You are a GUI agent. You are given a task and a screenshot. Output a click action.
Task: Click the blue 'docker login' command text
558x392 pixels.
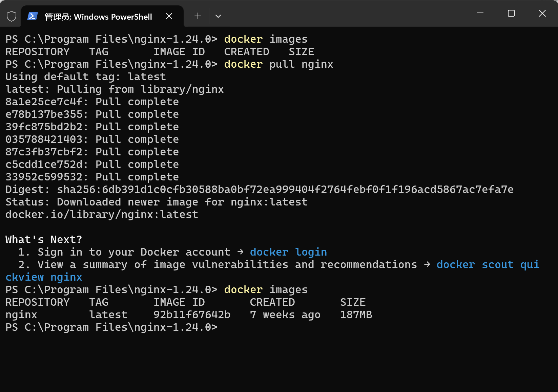[x=288, y=252]
